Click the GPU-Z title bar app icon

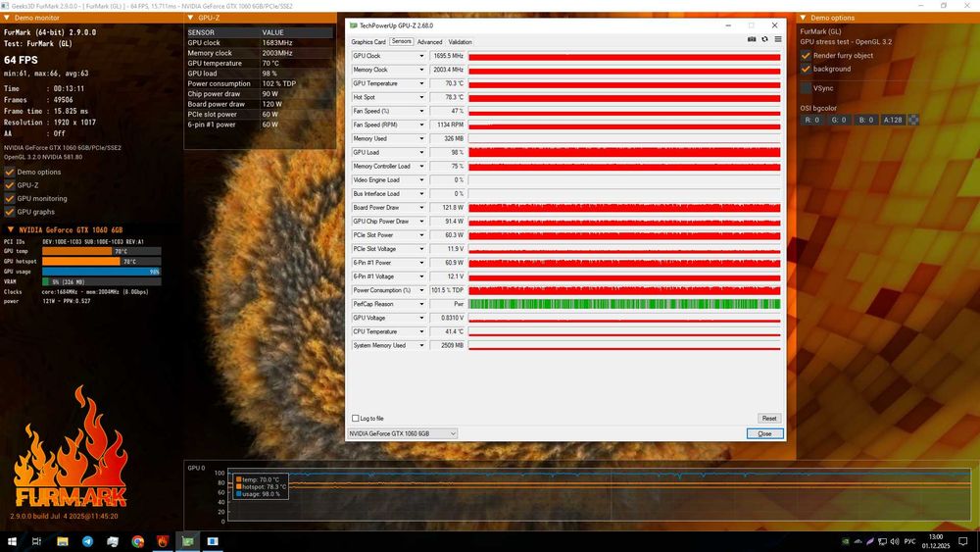pos(354,25)
